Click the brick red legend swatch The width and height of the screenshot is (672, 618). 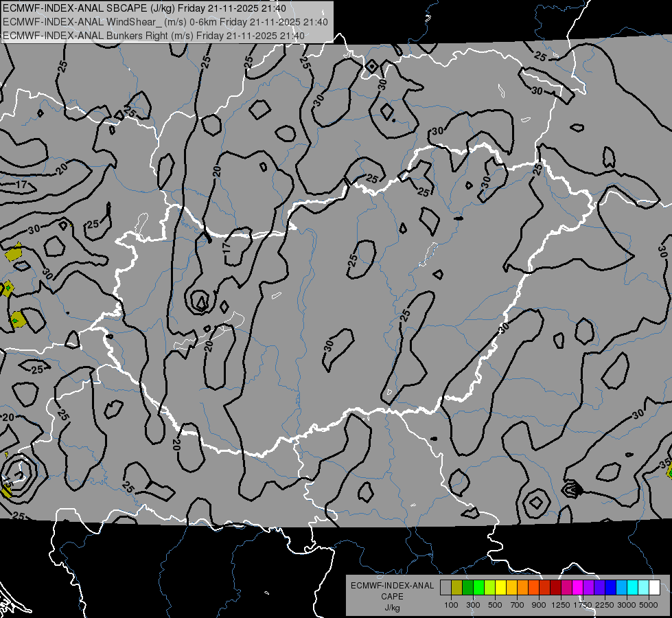(x=545, y=588)
